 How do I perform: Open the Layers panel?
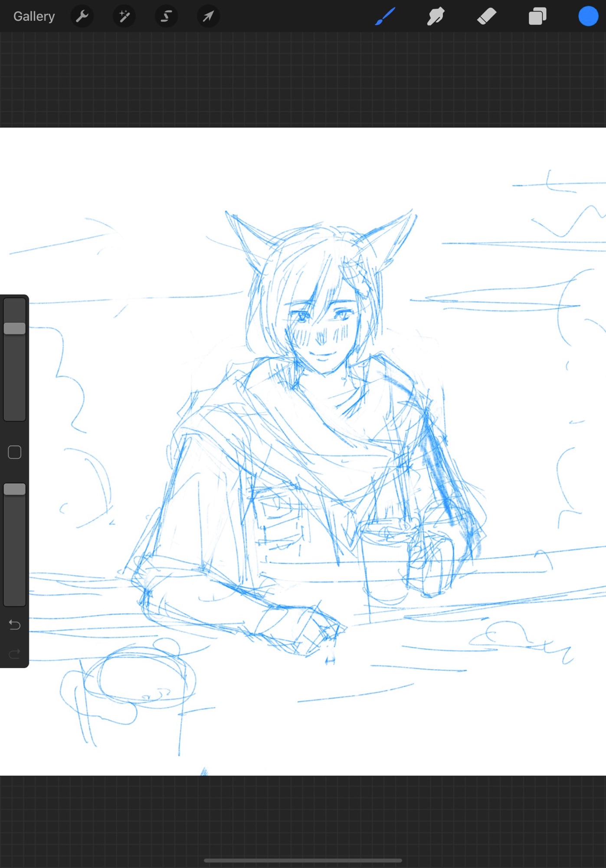coord(537,16)
